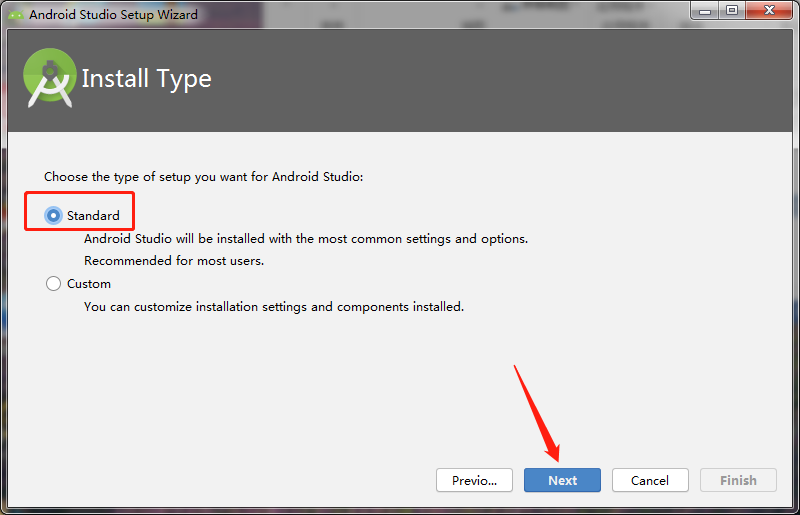Cancel the setup wizard
The height and width of the screenshot is (515, 800).
tap(650, 480)
